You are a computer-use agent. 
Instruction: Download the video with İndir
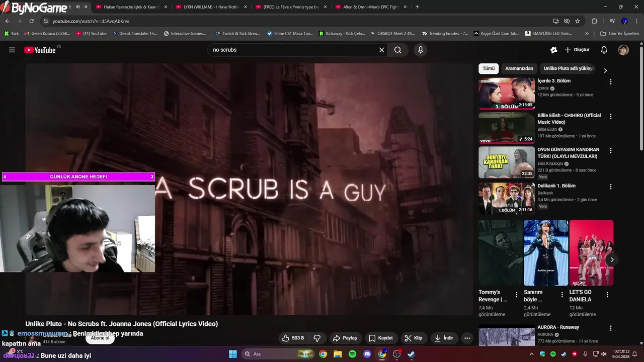point(444,338)
